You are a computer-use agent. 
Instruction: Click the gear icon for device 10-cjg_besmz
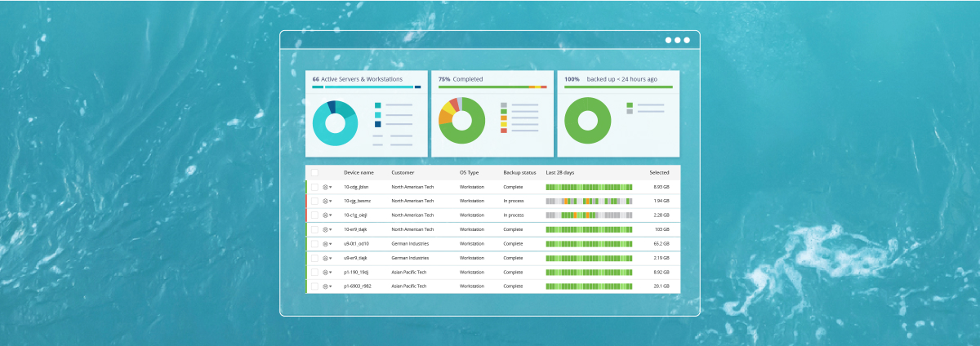(x=324, y=201)
